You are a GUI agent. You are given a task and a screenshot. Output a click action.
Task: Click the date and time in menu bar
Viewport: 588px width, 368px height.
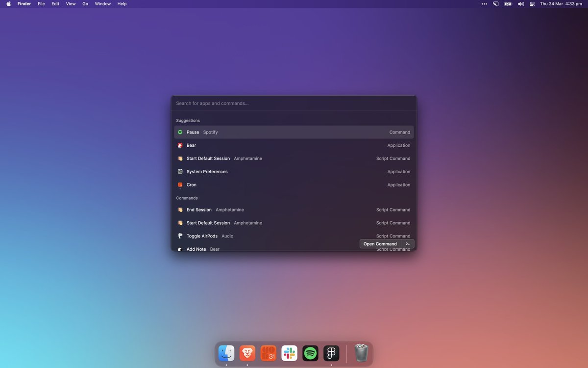(561, 4)
